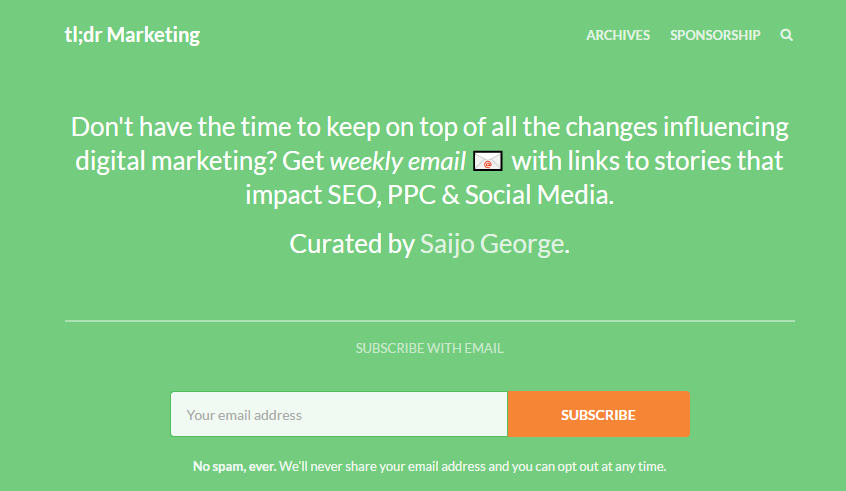The height and width of the screenshot is (491, 846).
Task: Open the Sponsorship menu item
Action: [x=715, y=35]
